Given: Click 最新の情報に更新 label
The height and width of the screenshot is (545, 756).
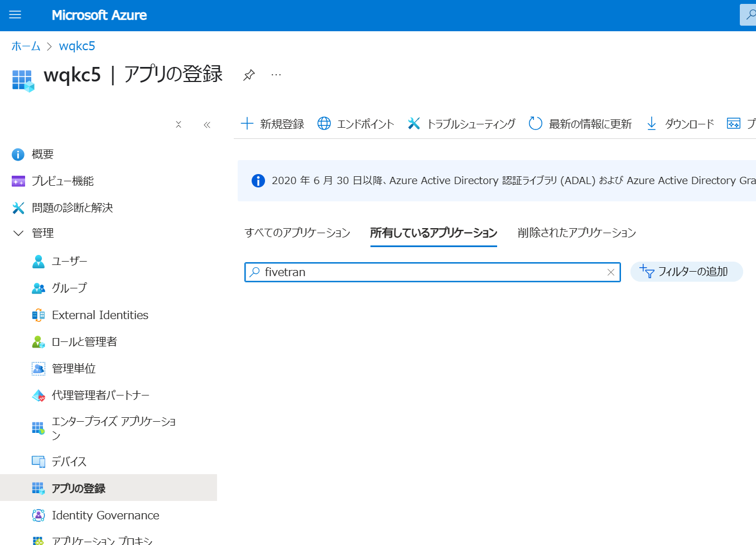Looking at the screenshot, I should tap(590, 124).
